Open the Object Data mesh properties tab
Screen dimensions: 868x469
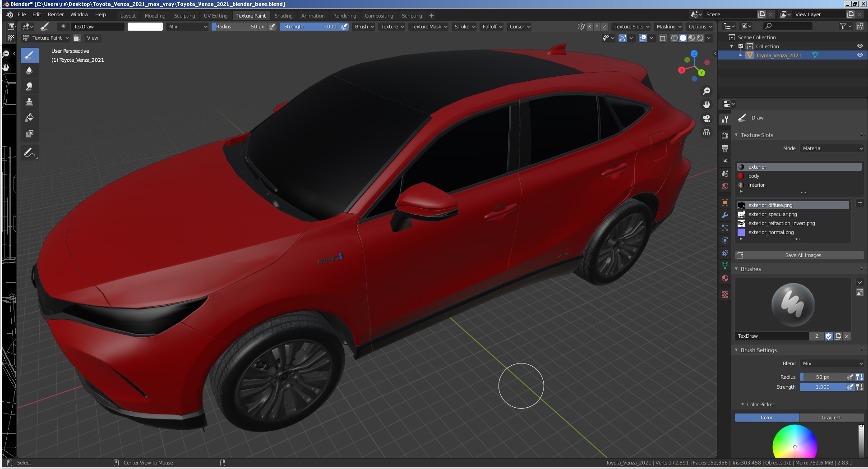725,266
